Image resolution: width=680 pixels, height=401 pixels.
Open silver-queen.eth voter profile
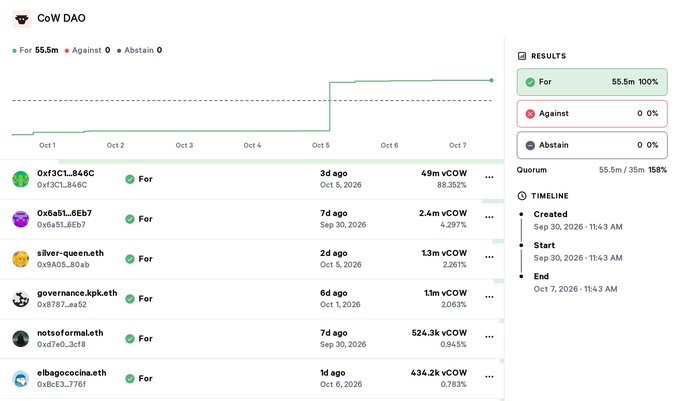pos(70,253)
